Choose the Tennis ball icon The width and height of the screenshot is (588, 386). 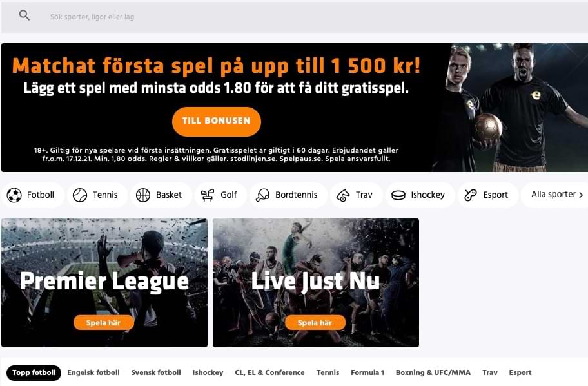pos(80,195)
